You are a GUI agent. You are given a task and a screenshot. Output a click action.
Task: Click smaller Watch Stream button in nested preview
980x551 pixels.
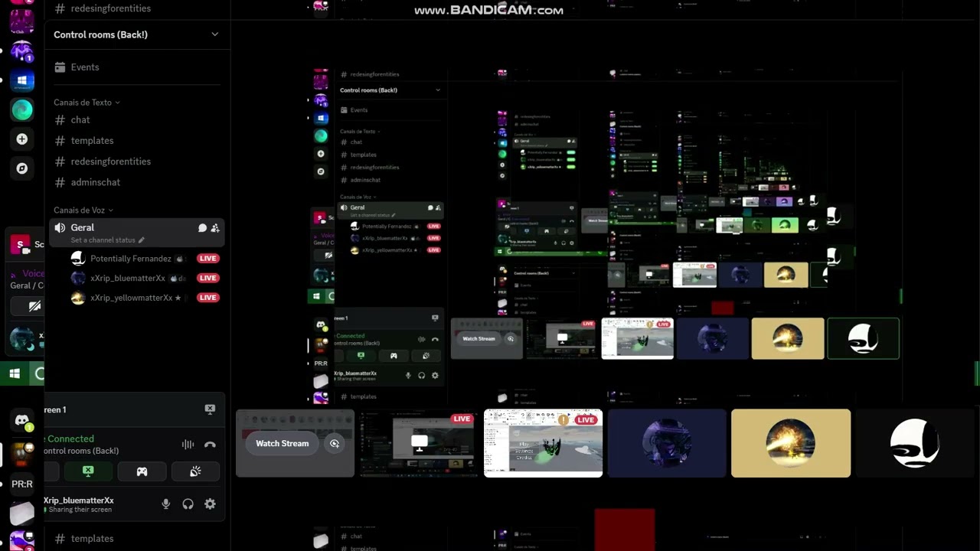479,338
